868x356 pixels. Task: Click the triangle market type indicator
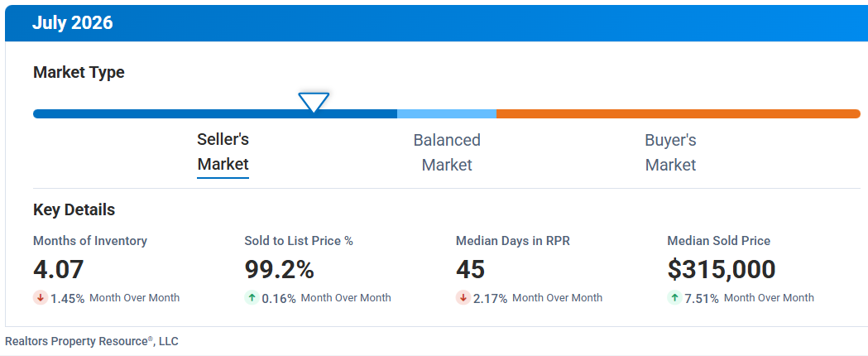(314, 102)
